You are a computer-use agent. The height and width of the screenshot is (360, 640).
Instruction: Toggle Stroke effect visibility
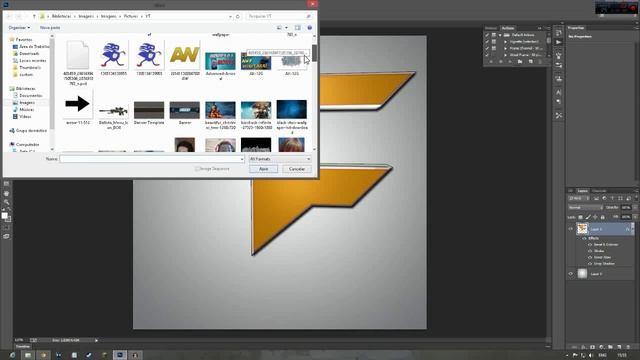(590, 251)
